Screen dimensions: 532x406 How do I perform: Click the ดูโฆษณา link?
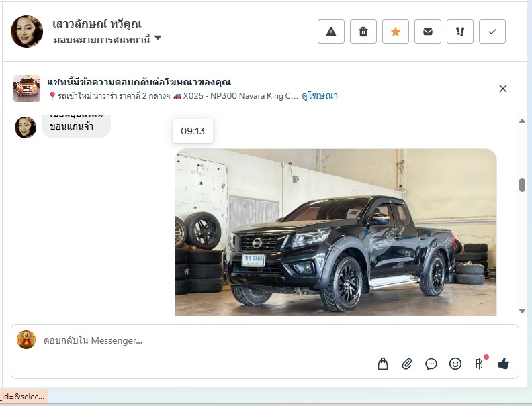(x=320, y=96)
